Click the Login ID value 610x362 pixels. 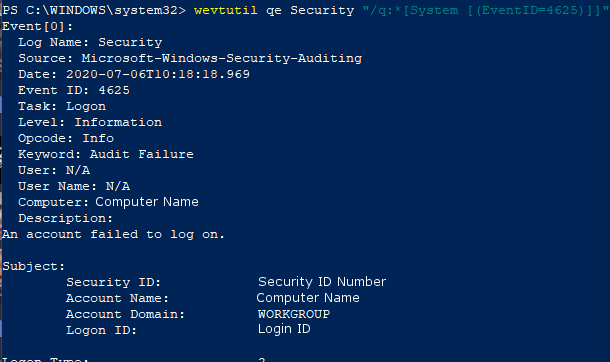tap(284, 329)
